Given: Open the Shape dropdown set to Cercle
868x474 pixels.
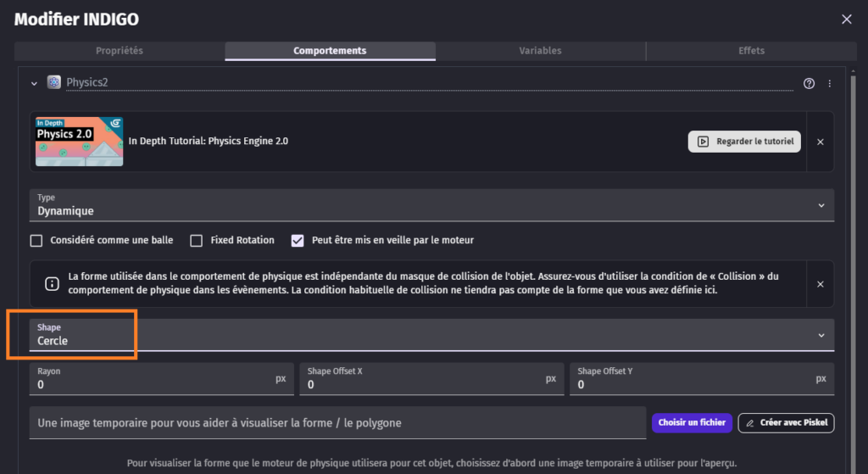Looking at the screenshot, I should [431, 335].
